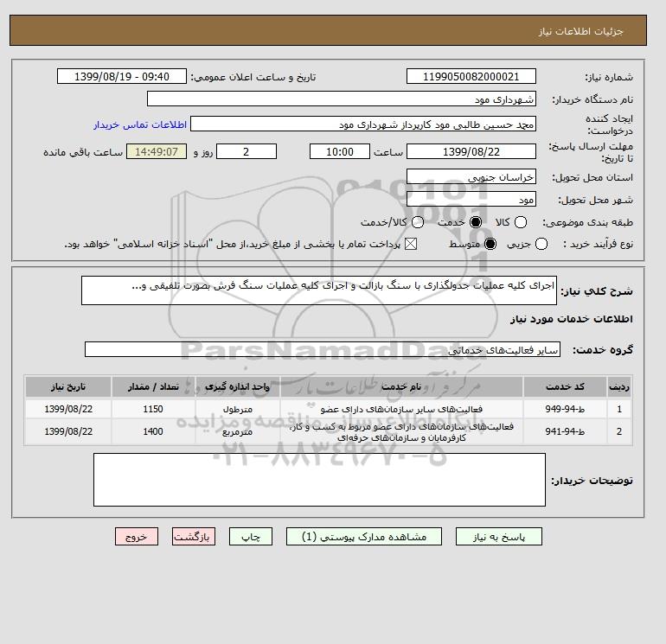Click unit cell مترمربع
666x644 pixels.
(x=238, y=431)
